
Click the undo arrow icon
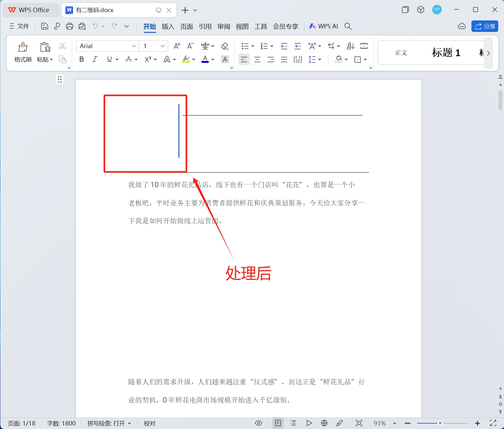(x=95, y=26)
